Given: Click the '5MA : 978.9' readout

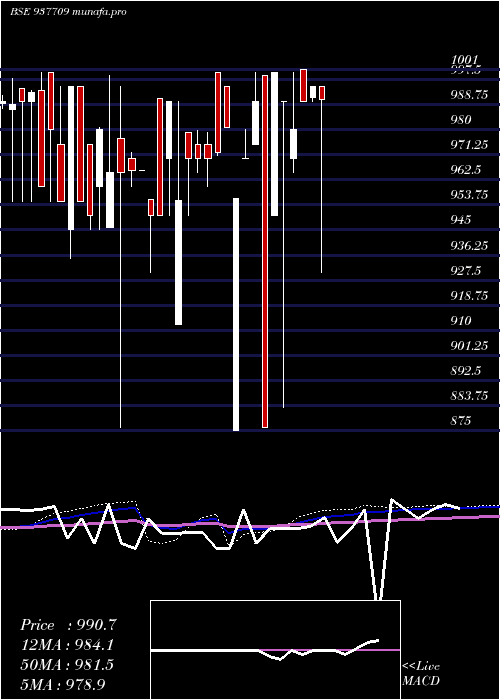Looking at the screenshot, I should 63,684.
